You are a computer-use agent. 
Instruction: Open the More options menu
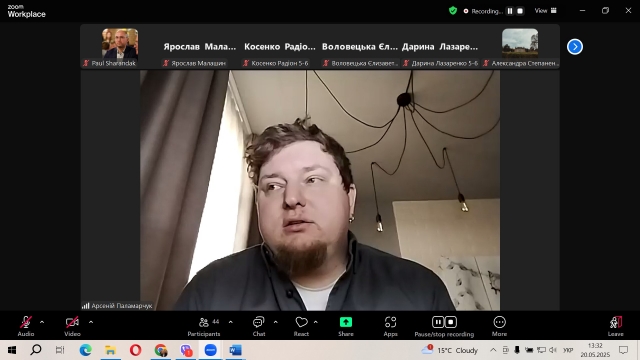point(499,326)
